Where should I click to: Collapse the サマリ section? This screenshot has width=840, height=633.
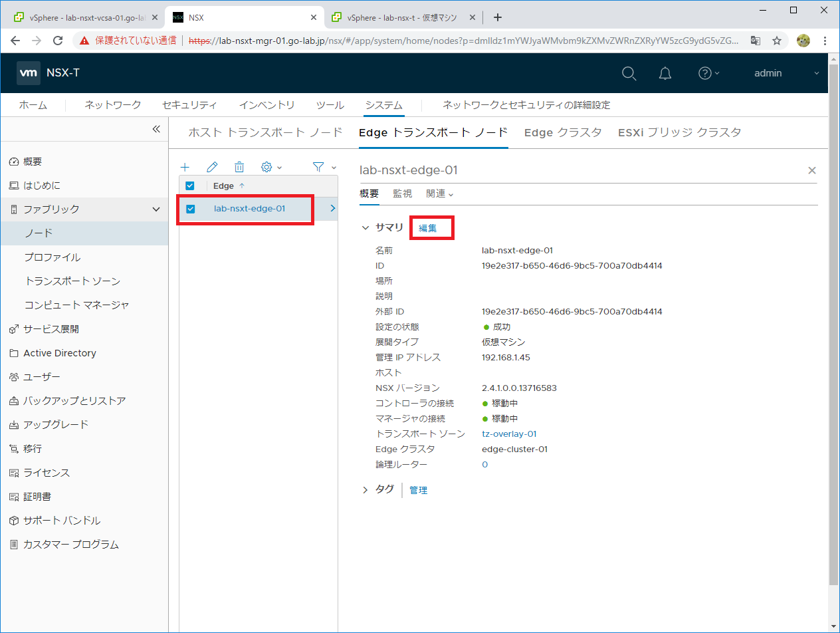click(365, 227)
